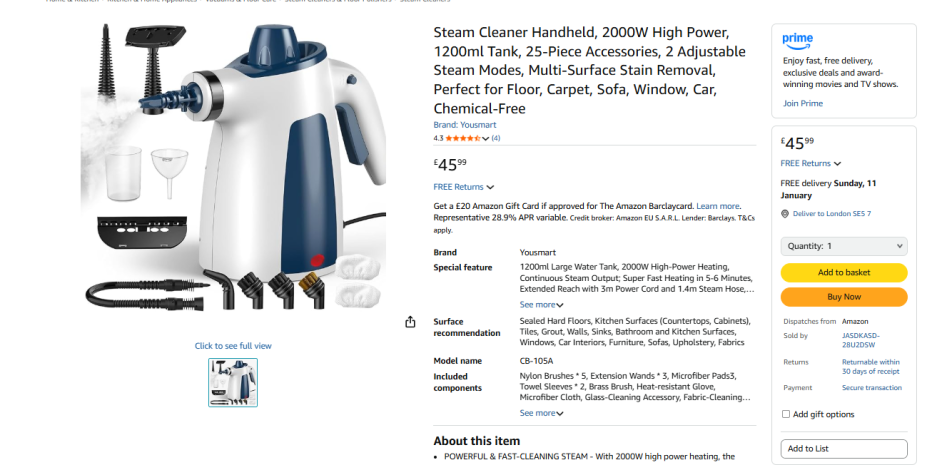
Task: Click the location pin delivery icon
Action: [785, 213]
